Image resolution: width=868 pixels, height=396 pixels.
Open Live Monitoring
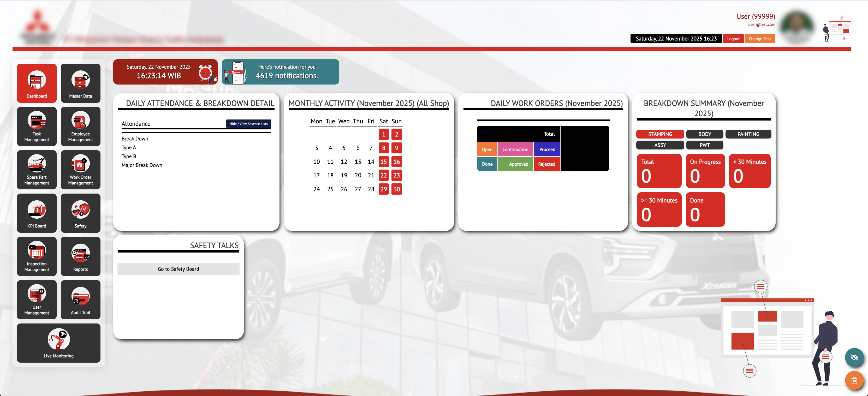click(58, 343)
